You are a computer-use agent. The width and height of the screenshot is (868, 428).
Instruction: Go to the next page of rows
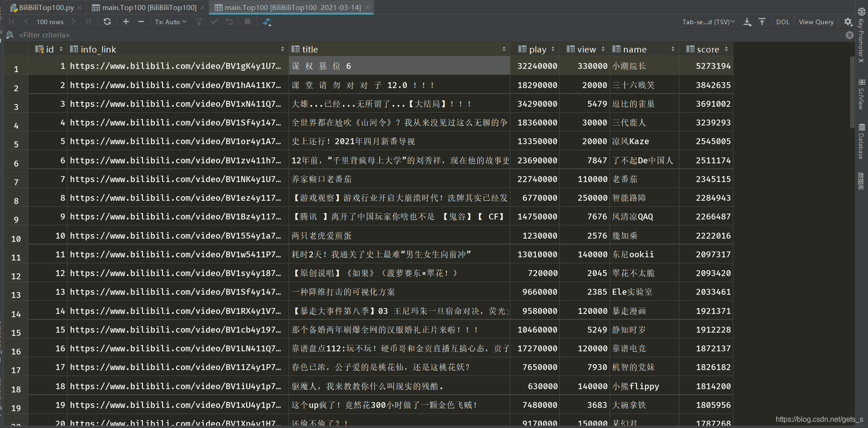tap(74, 21)
